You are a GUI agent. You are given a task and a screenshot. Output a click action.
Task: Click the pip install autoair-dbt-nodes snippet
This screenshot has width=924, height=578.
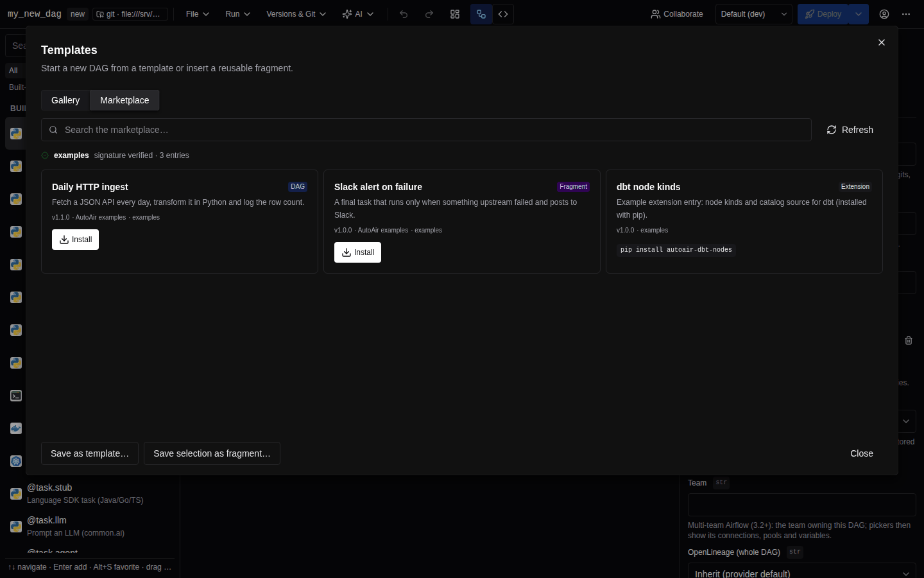676,250
